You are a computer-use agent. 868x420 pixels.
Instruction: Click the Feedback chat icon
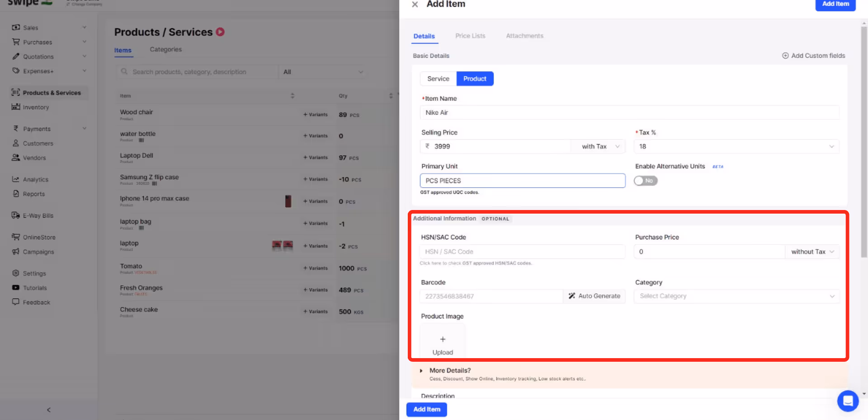(16, 302)
